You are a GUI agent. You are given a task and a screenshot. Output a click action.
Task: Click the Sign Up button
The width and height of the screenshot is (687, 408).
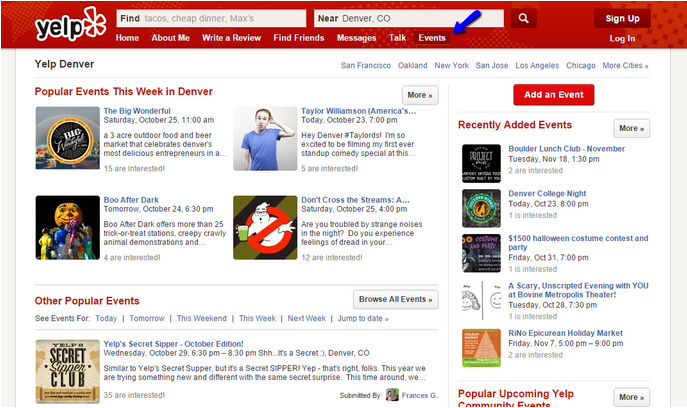pyautogui.click(x=622, y=18)
